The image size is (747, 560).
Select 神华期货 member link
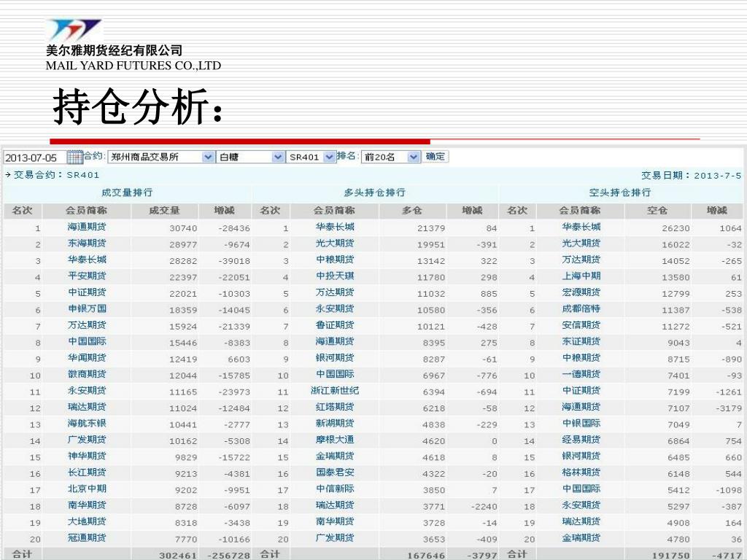click(x=87, y=456)
